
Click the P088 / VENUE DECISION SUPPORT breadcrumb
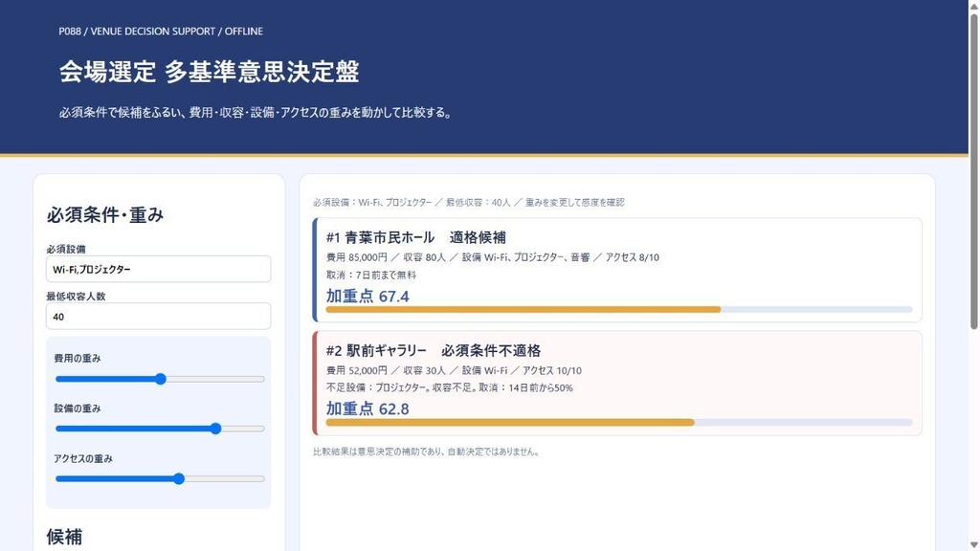click(161, 32)
